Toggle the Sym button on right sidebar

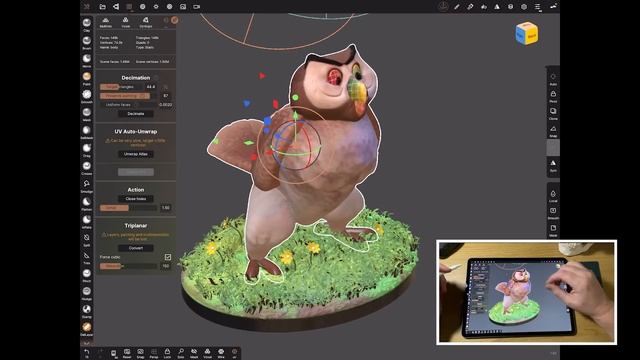tap(553, 166)
